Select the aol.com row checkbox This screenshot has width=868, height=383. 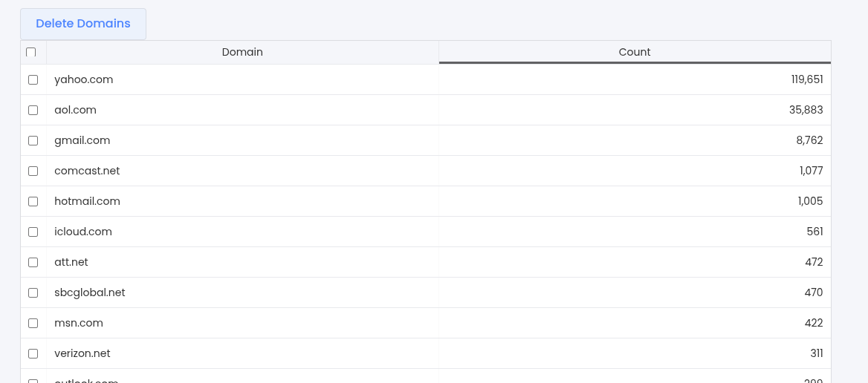33,110
